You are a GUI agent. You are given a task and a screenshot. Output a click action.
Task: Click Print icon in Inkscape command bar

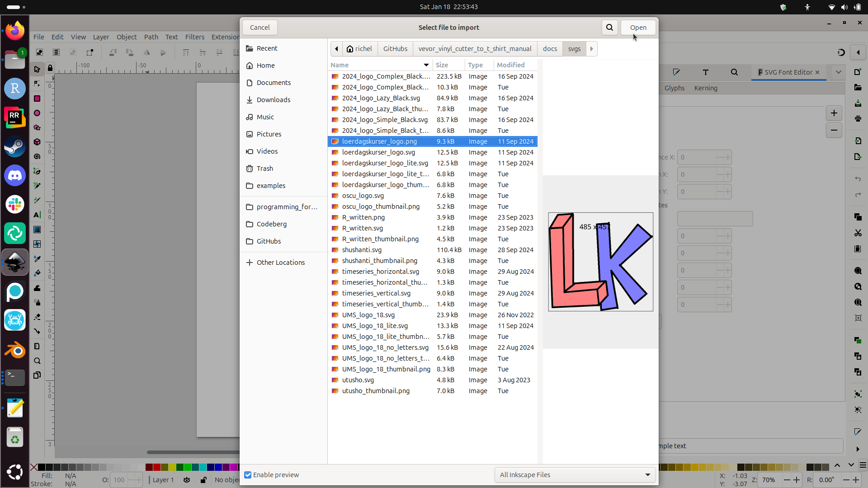[858, 119]
